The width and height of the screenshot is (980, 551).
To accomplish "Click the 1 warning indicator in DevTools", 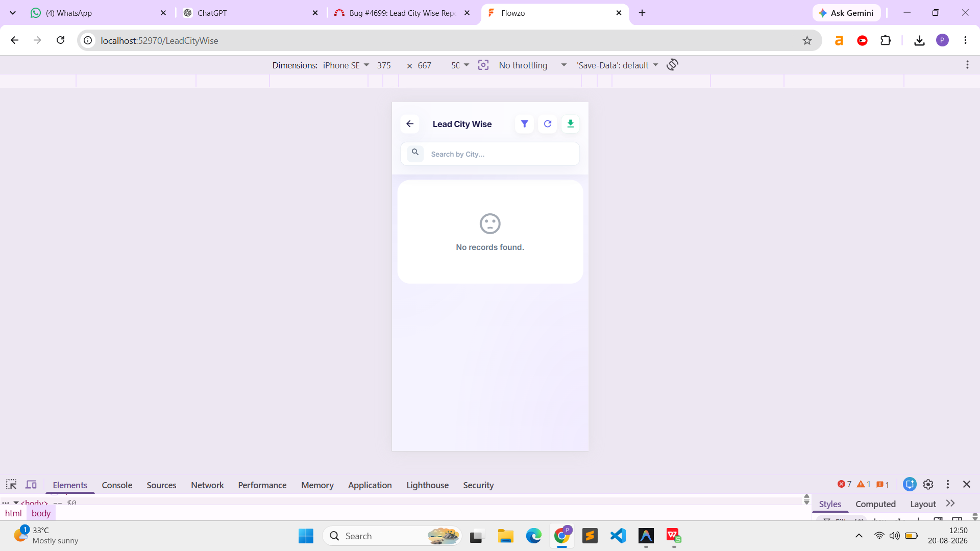I will click(x=864, y=484).
